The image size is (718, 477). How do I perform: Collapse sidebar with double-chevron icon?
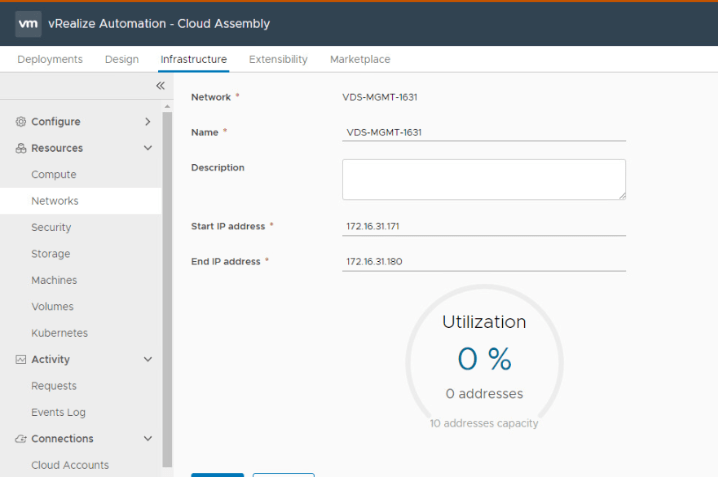160,86
